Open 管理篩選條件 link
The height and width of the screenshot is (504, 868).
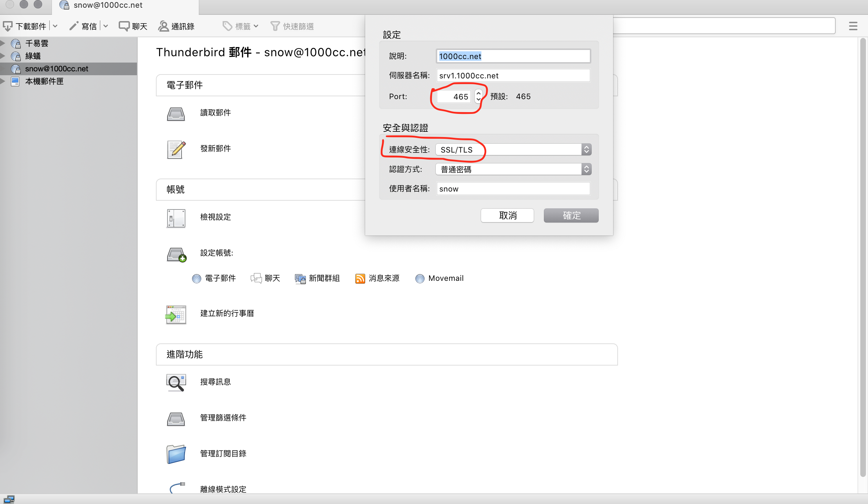[x=223, y=418]
